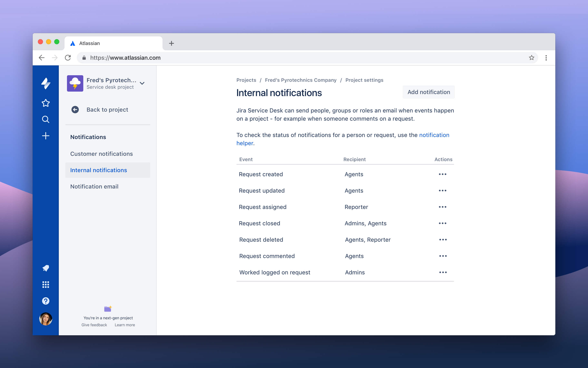Click the Event column header

pyautogui.click(x=246, y=159)
